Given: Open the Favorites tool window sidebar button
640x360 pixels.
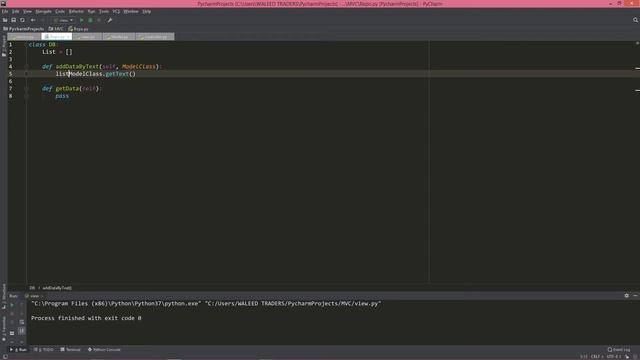Looking at the screenshot, I should coord(4,329).
